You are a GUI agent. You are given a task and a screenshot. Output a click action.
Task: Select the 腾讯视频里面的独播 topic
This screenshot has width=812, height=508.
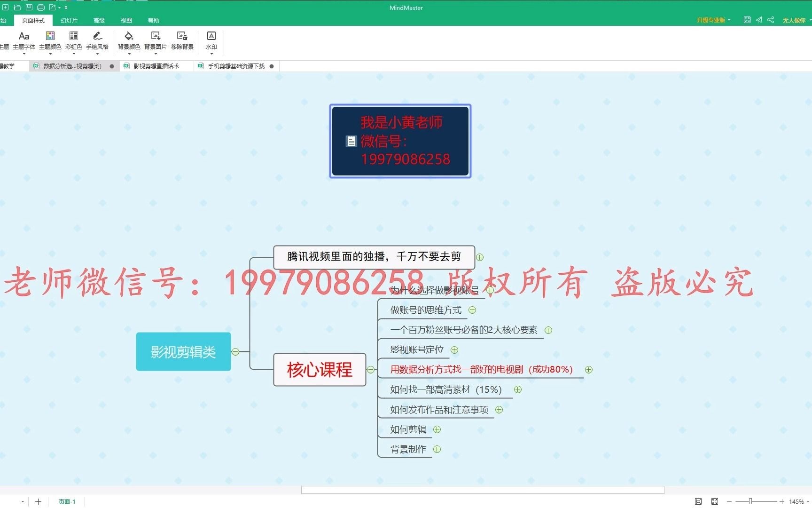[374, 257]
